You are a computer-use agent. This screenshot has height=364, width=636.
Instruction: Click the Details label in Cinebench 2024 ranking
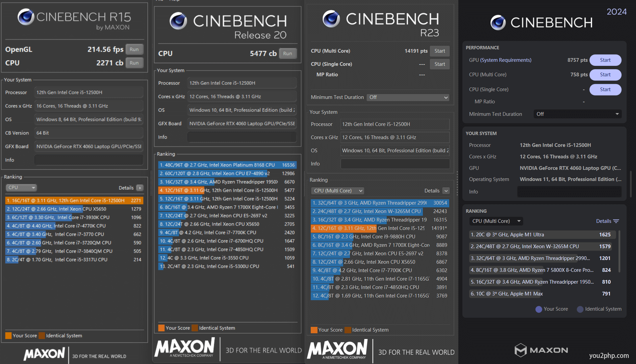pyautogui.click(x=604, y=221)
